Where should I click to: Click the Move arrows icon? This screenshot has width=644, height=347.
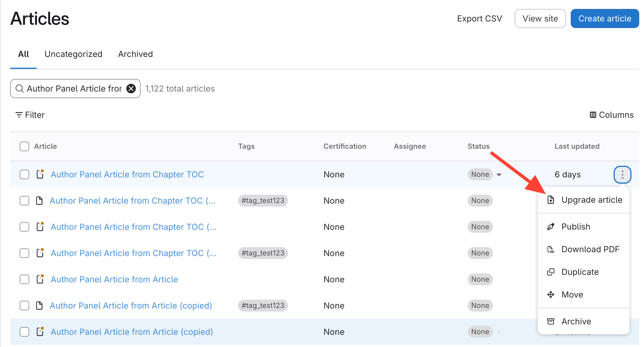pyautogui.click(x=551, y=295)
